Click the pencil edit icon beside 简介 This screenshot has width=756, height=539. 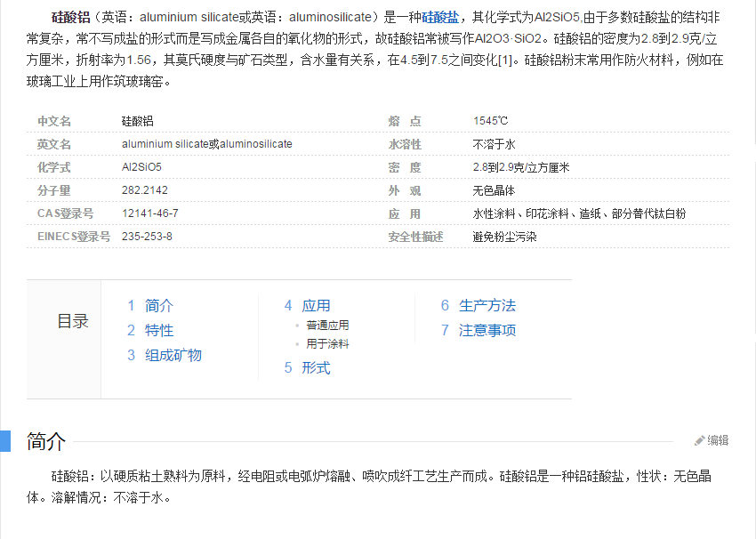point(700,440)
